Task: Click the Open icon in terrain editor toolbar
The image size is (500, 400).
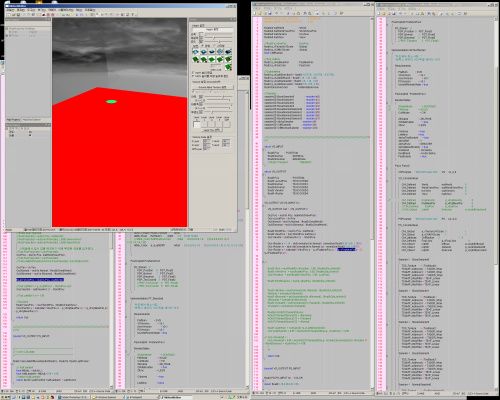Action: pos(14,15)
